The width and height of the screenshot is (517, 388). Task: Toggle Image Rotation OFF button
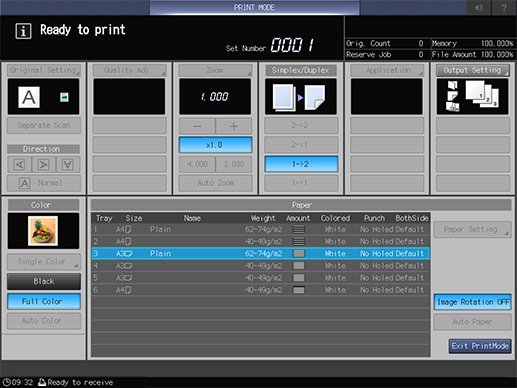coord(472,302)
